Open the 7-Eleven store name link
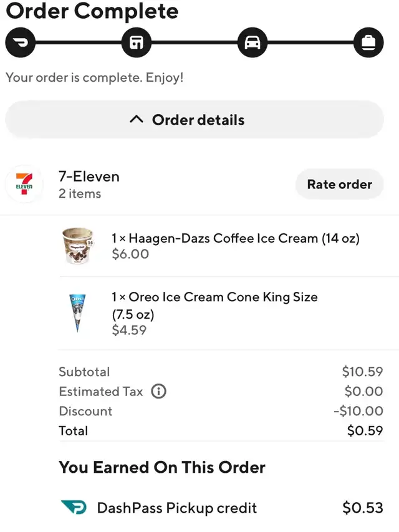399x532 pixels. click(89, 177)
